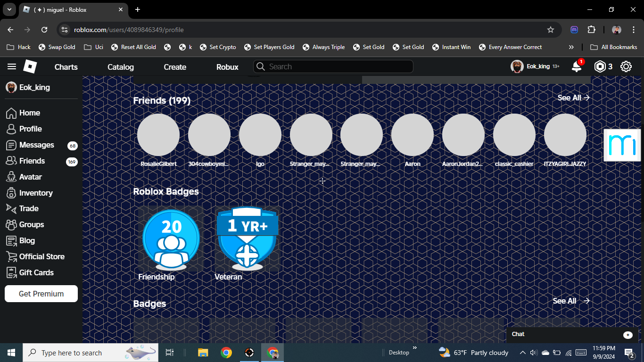
Task: Open the Every Answer Correct bookmark
Action: [x=510, y=47]
